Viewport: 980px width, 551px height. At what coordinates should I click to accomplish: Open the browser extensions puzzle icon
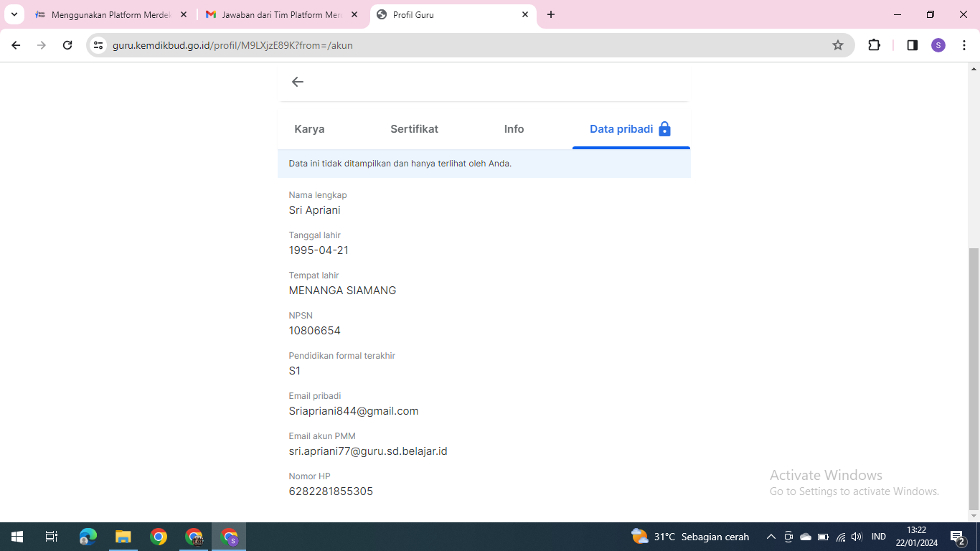(874, 45)
